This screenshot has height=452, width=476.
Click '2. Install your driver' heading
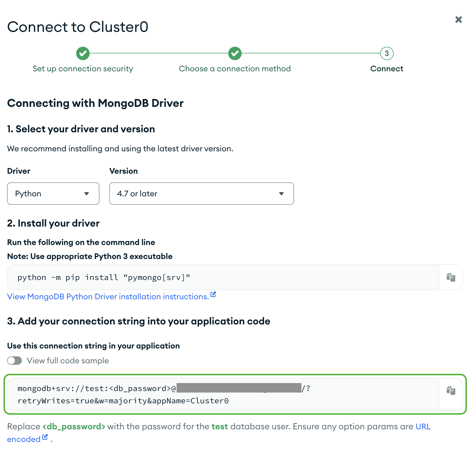[53, 223]
